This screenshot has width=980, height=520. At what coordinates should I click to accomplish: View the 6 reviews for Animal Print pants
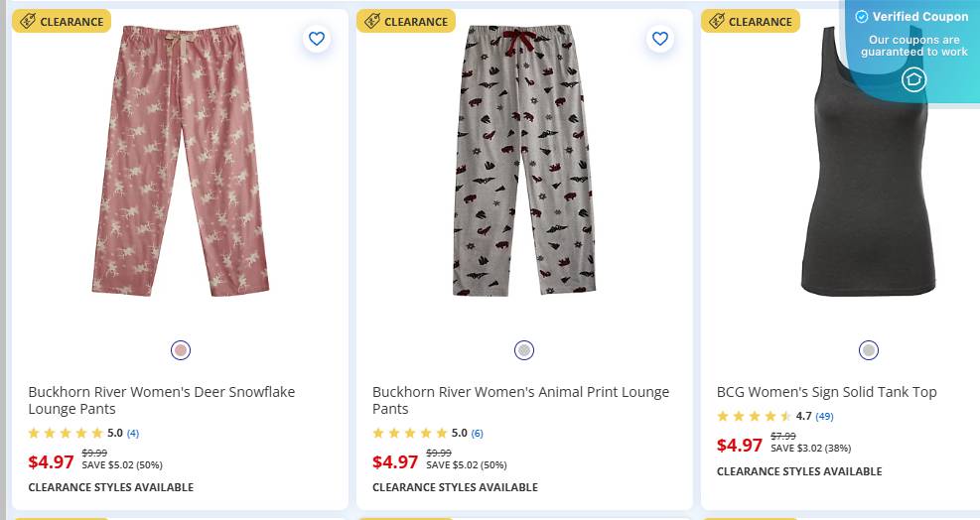pyautogui.click(x=478, y=434)
